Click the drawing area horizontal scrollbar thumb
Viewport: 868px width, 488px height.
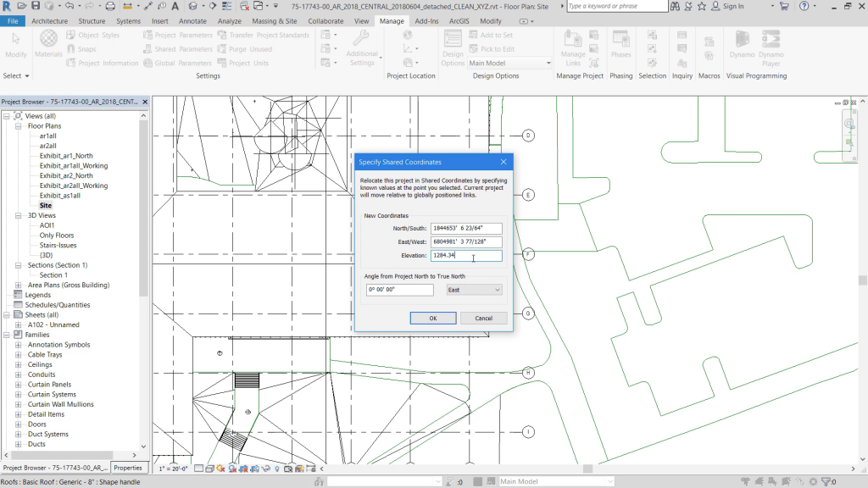click(588, 469)
